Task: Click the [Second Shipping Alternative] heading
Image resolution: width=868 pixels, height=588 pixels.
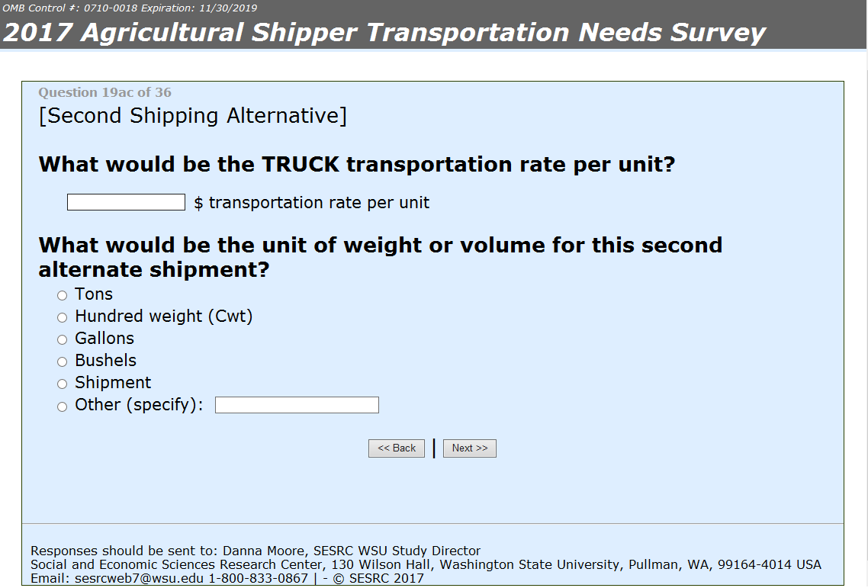Action: pyautogui.click(x=192, y=116)
